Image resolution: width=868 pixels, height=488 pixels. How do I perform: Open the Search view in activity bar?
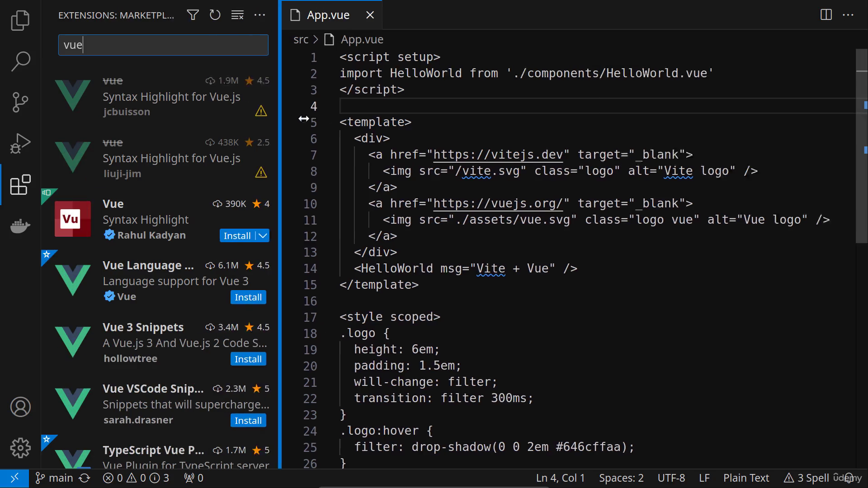pos(20,61)
